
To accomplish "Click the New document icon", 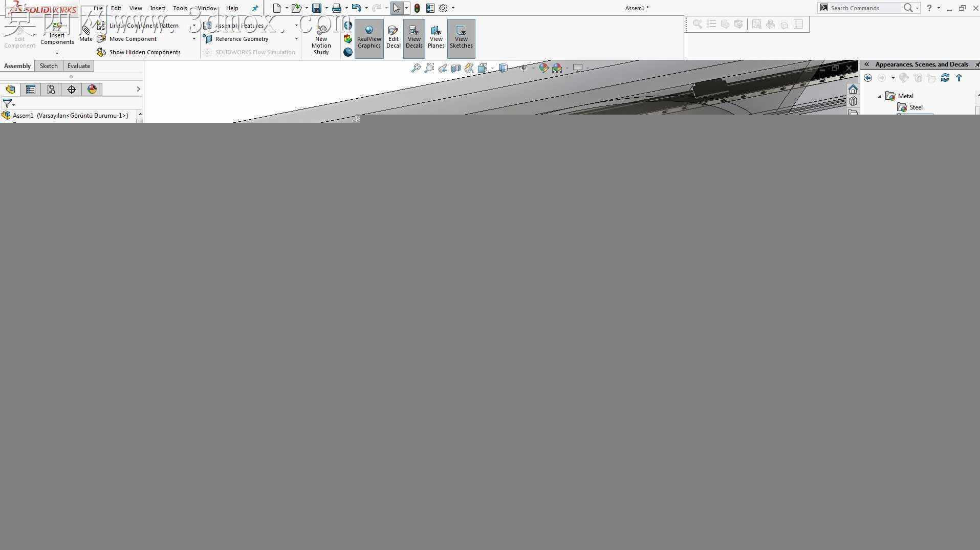I will point(277,8).
